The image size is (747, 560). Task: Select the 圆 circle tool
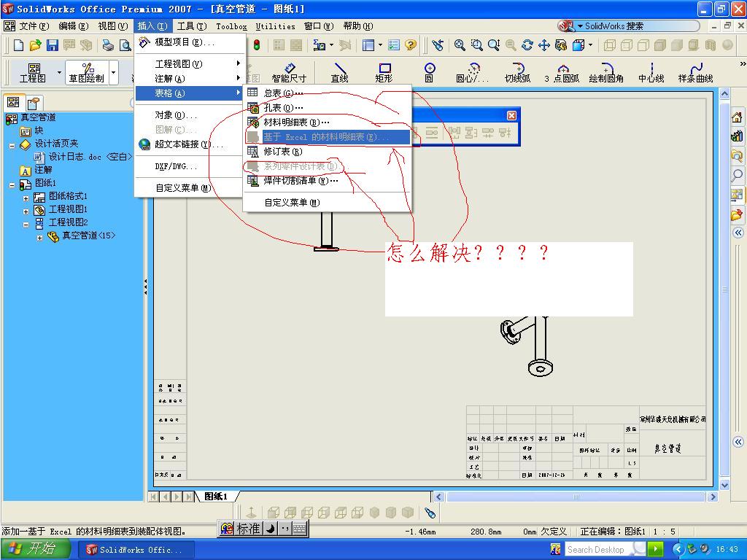[x=429, y=72]
